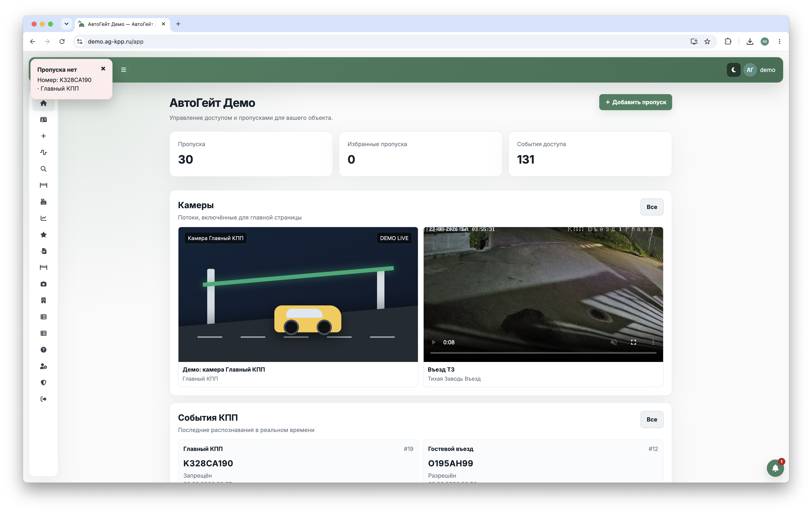Go forward with the browser arrow
Viewport: 812px width, 513px height.
coord(47,42)
